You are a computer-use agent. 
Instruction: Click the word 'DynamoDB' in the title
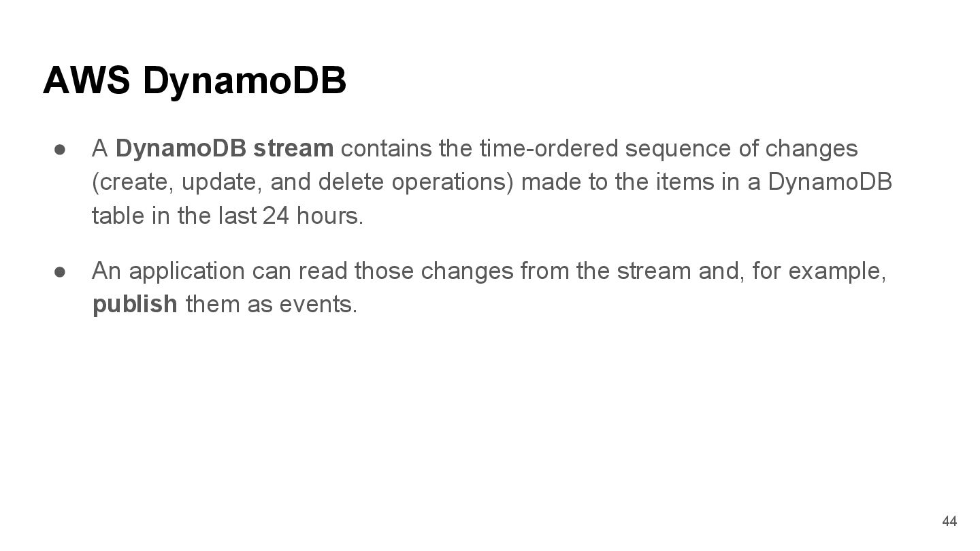click(x=244, y=82)
